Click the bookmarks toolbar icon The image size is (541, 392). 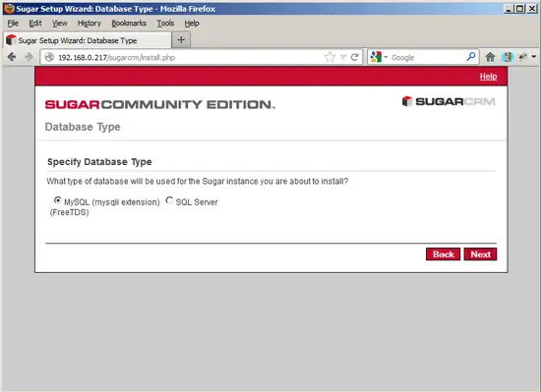click(x=508, y=57)
